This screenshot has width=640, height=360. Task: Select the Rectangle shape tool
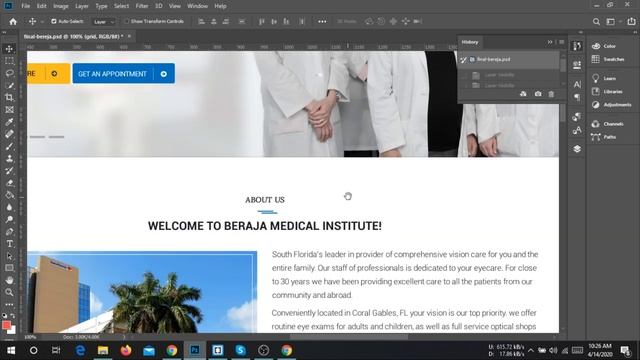click(x=9, y=268)
